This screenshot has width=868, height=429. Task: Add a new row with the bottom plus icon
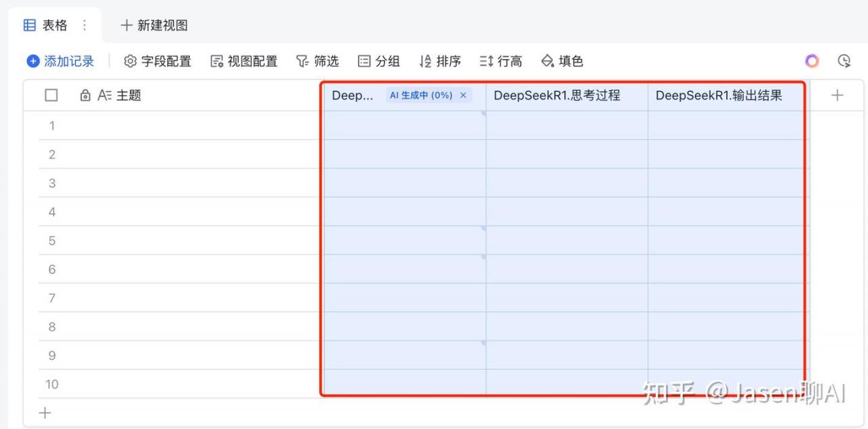pos(45,413)
